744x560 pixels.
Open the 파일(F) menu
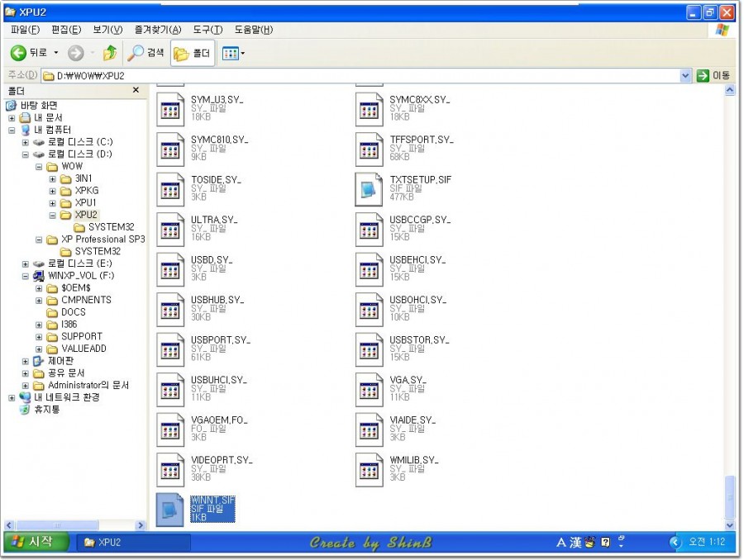[x=25, y=30]
